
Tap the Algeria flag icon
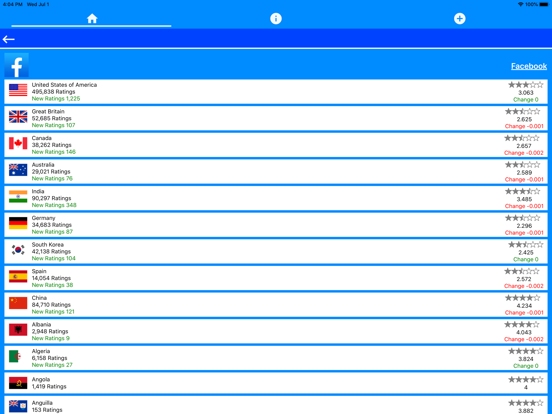click(18, 356)
